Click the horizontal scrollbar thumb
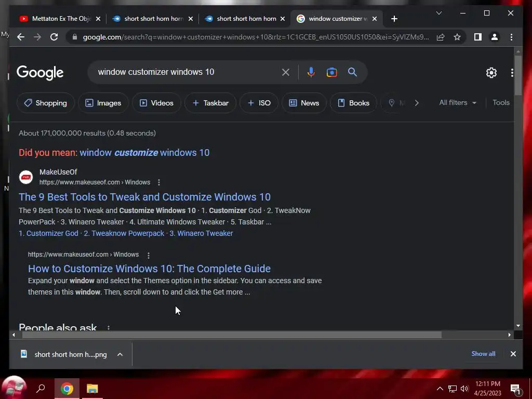The width and height of the screenshot is (532, 399). click(x=232, y=335)
